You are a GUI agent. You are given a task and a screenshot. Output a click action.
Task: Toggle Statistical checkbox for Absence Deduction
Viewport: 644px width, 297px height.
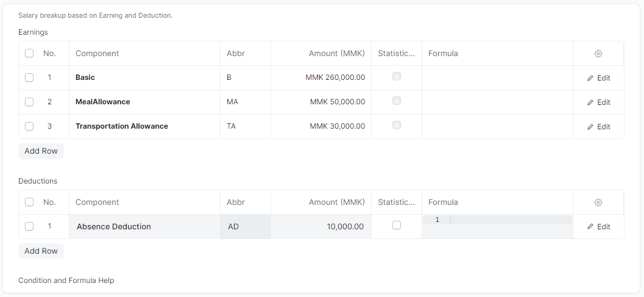coord(397,225)
